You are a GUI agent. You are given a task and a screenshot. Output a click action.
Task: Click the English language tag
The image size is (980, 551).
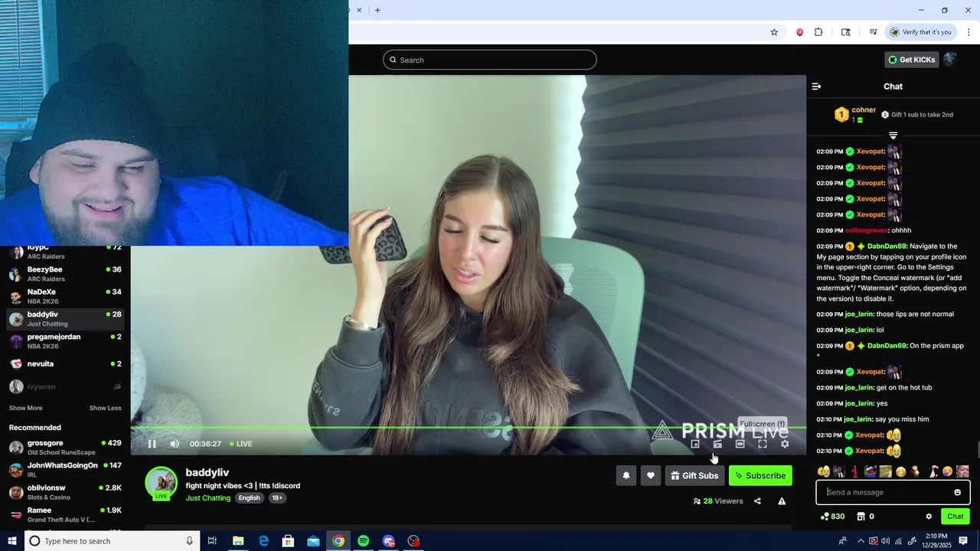[x=249, y=498]
